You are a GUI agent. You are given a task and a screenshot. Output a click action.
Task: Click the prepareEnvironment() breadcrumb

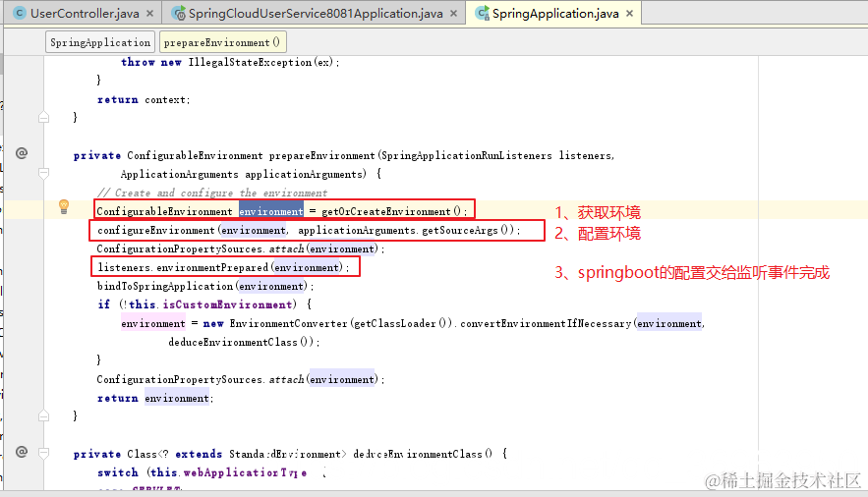pos(222,42)
